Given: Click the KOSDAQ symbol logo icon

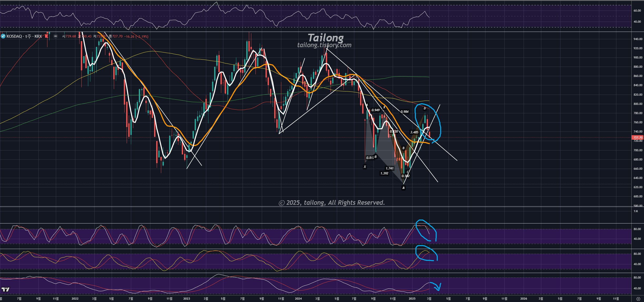Looking at the screenshot, I should (x=3, y=36).
